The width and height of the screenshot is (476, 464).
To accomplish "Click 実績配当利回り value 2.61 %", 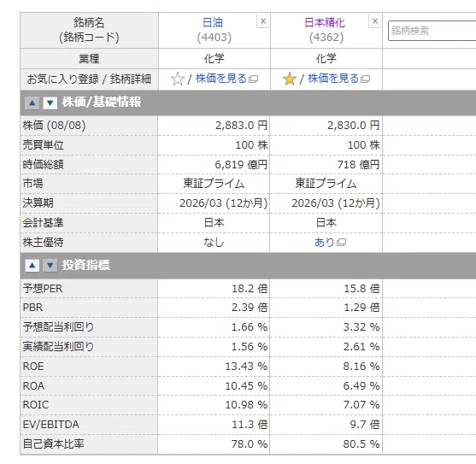I will [361, 347].
